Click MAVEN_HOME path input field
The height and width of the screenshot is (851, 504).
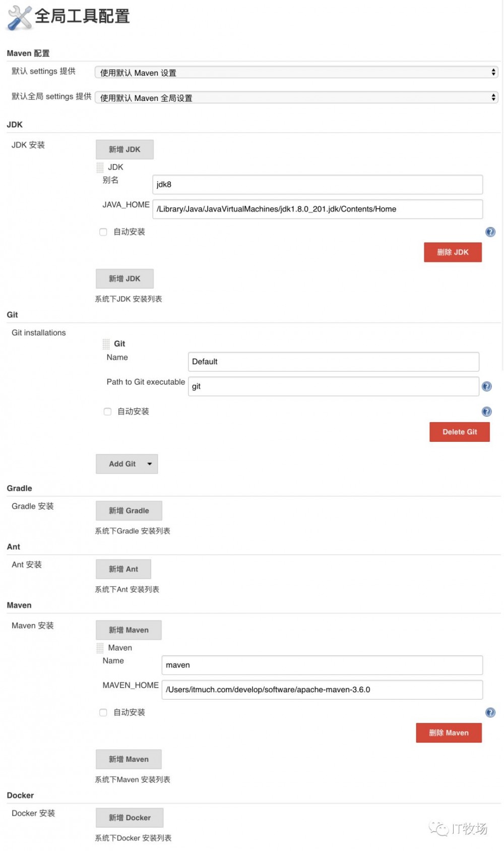click(322, 690)
